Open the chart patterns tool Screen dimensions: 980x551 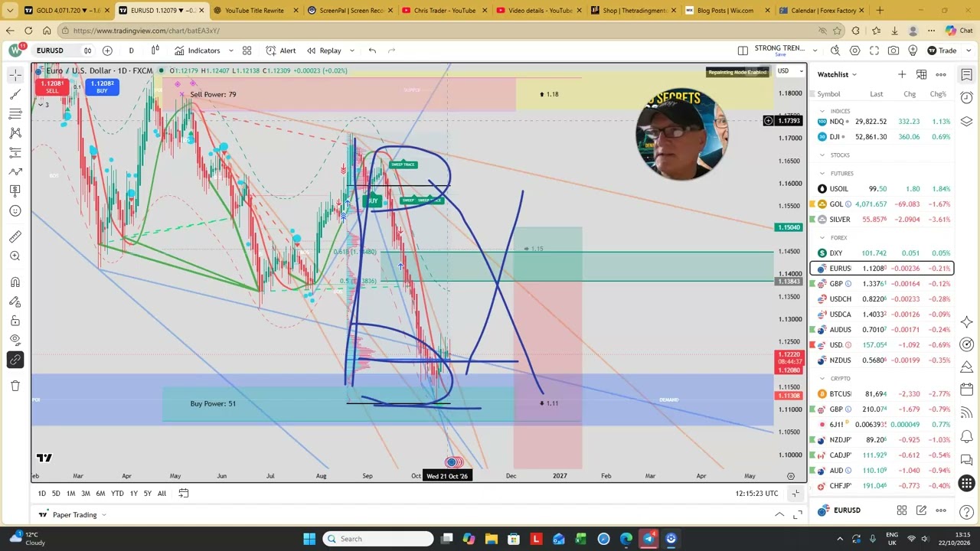(15, 133)
